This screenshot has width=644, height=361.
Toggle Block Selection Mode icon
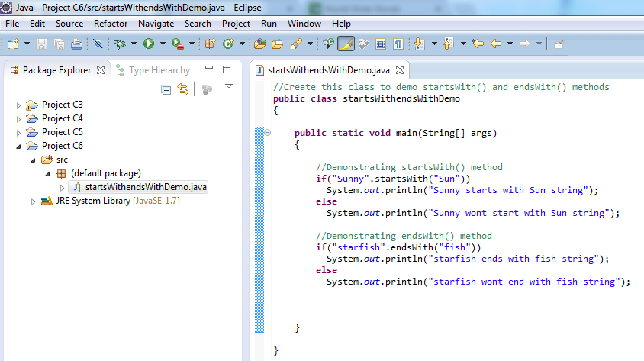(x=381, y=44)
